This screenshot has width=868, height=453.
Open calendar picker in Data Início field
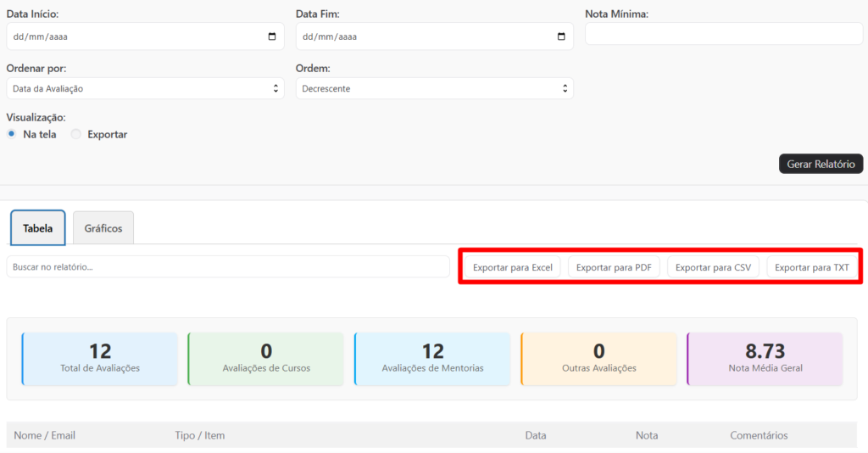click(271, 36)
